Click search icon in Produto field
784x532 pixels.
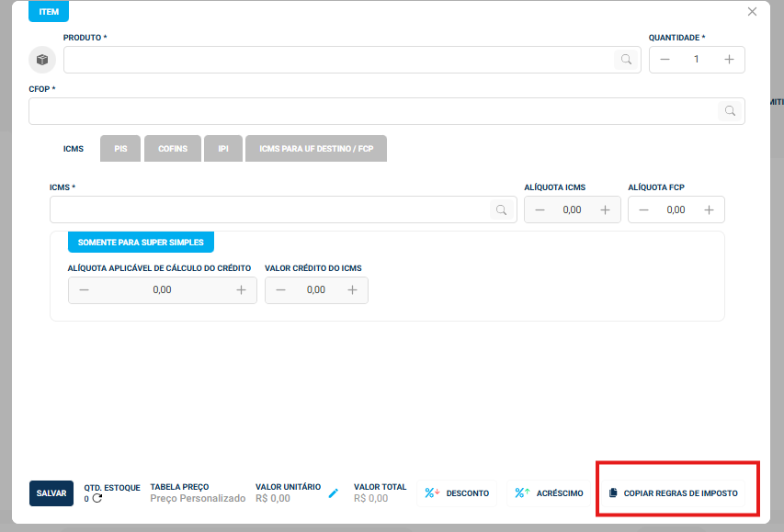(626, 60)
